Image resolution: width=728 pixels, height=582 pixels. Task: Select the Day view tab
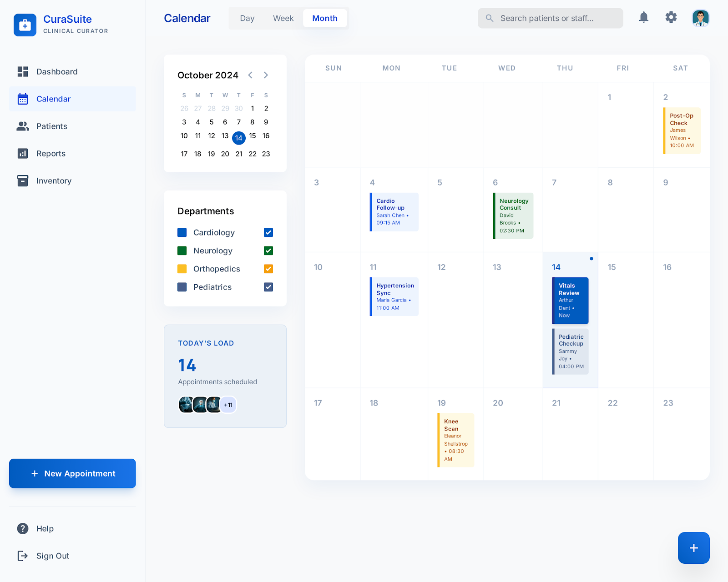click(x=247, y=18)
